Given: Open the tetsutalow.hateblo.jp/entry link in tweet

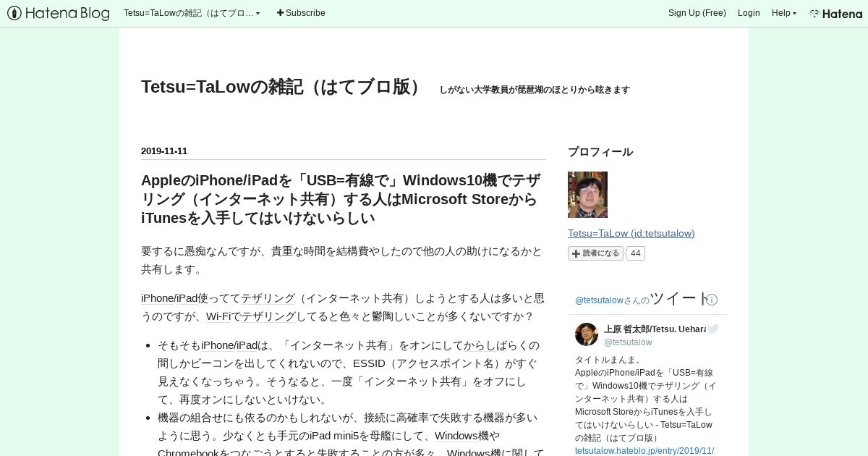Looking at the screenshot, I should 644,450.
